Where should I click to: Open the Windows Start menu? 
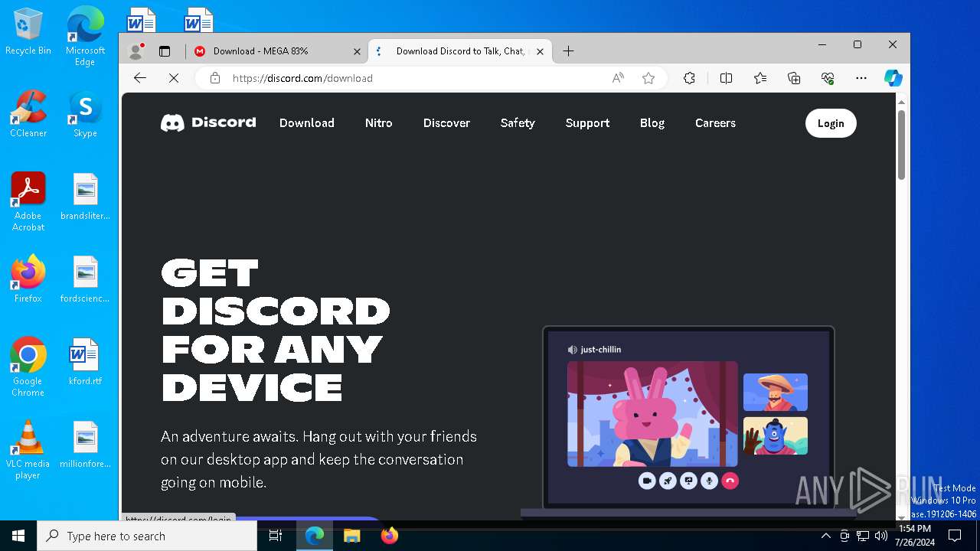[x=18, y=536]
